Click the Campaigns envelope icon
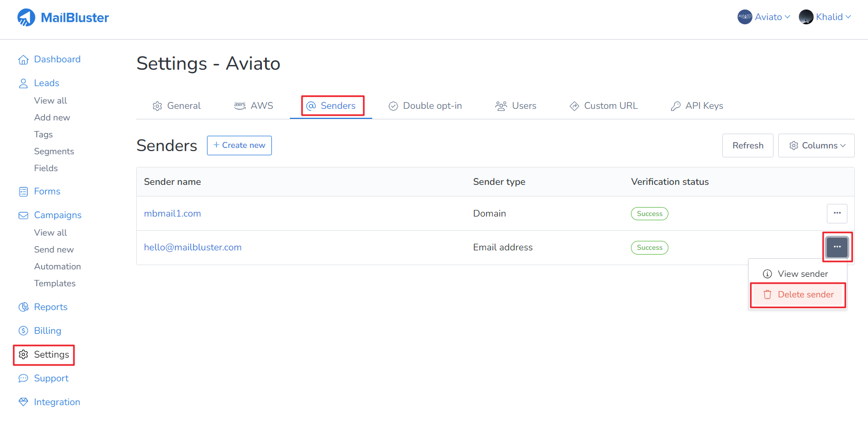The image size is (868, 431). [23, 215]
